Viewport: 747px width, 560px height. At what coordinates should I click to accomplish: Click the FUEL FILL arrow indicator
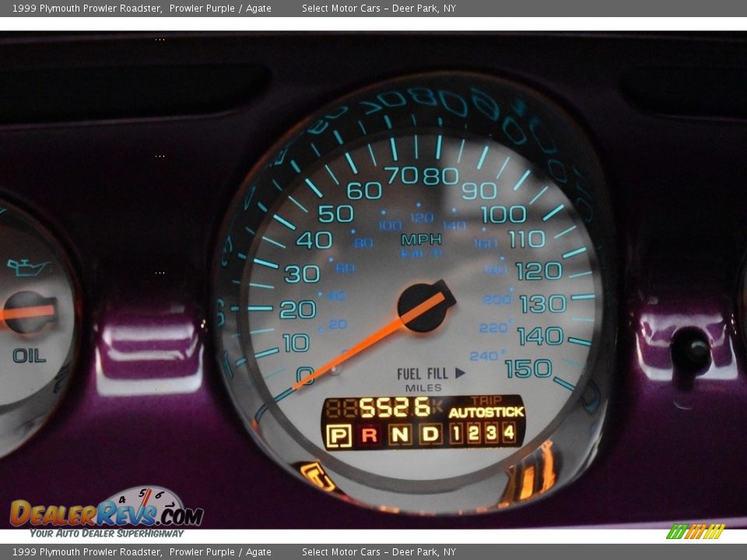click(x=460, y=373)
